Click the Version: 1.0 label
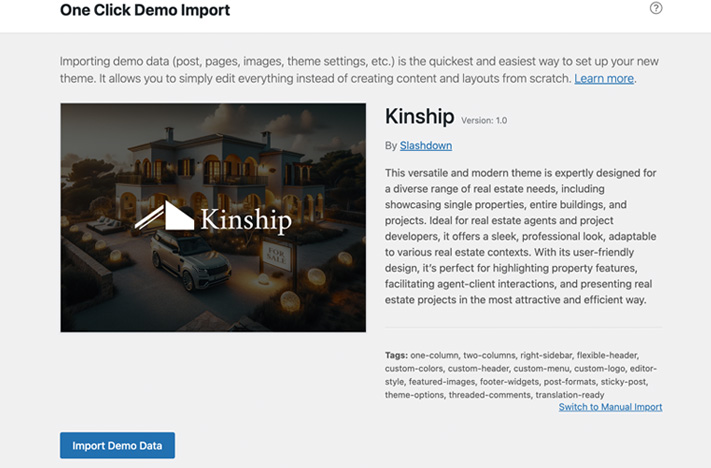Image resolution: width=711 pixels, height=468 pixels. click(x=484, y=121)
